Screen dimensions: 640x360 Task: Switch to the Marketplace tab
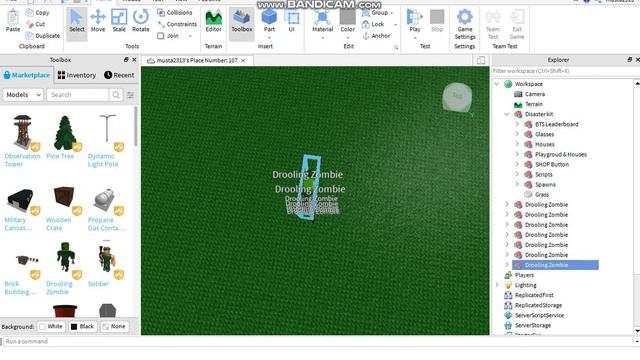coord(27,75)
